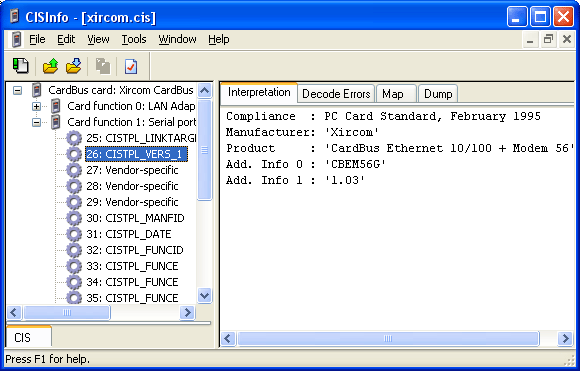The image size is (580, 371).
Task: Click the checkmark document toolbar icon
Action: pos(131,67)
